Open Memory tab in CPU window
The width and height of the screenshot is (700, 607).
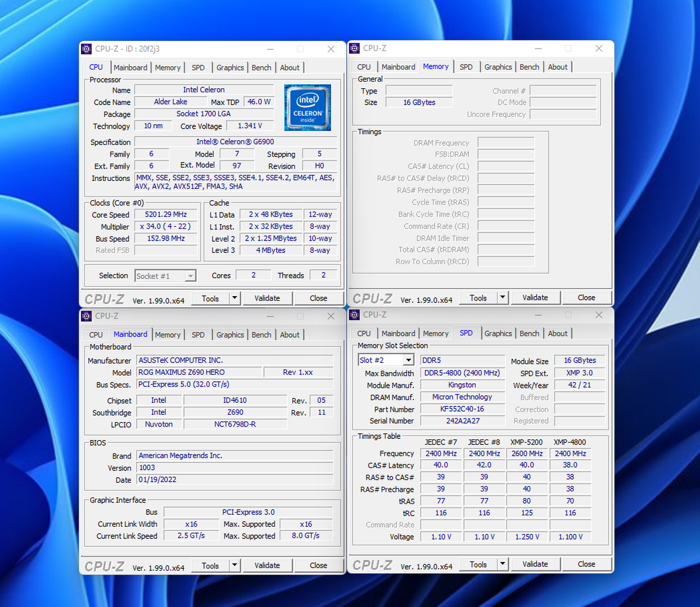pos(168,67)
